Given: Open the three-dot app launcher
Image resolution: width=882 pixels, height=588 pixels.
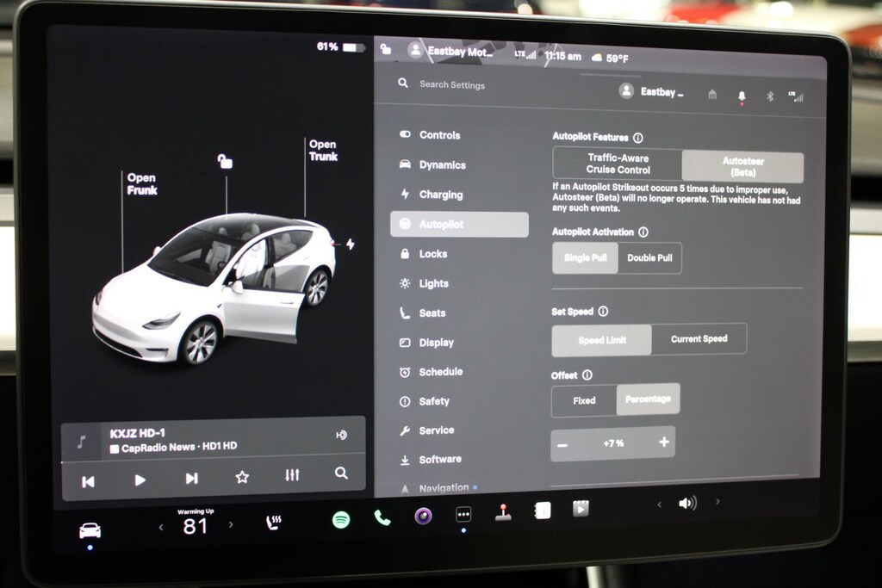Looking at the screenshot, I should click(x=463, y=515).
